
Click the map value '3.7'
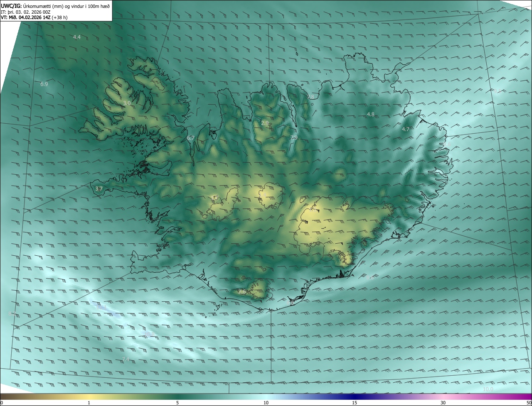[x=99, y=189]
